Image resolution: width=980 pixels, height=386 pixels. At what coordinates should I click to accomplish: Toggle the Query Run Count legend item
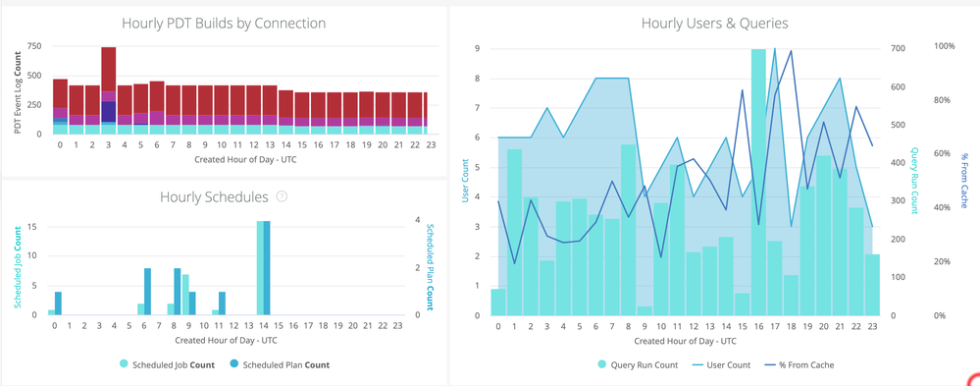point(638,365)
